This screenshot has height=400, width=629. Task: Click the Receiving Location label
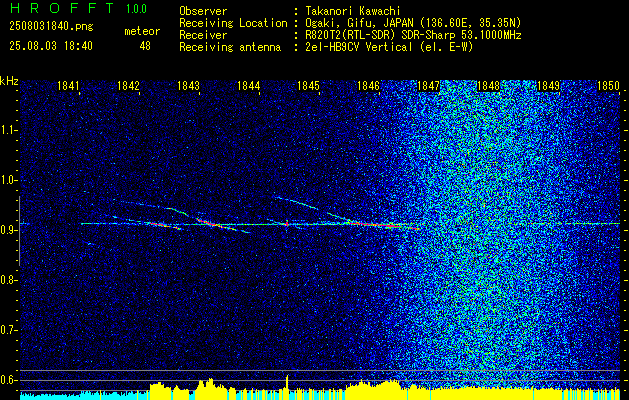[233, 23]
